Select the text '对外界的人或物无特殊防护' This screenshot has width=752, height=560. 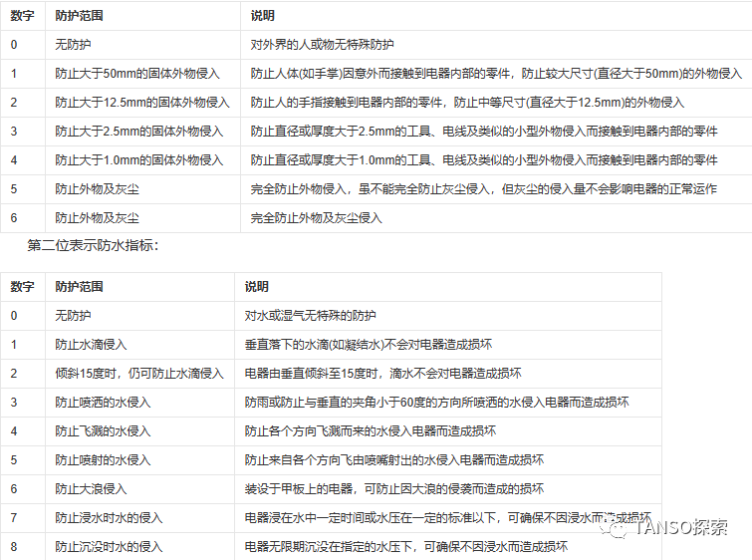323,45
